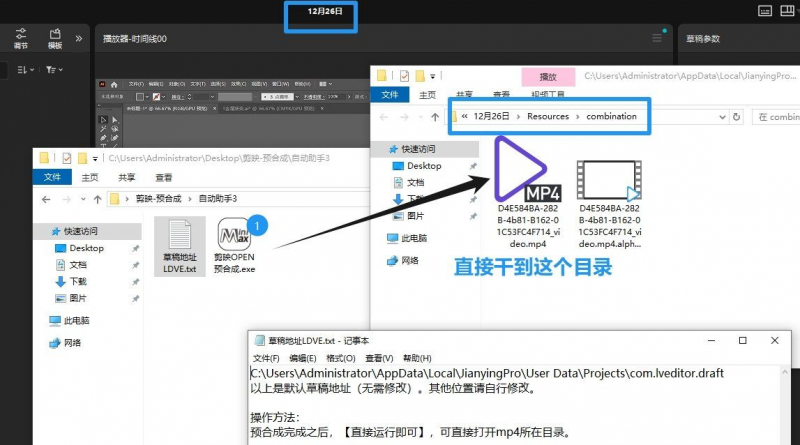
Task: Click Resources in the breadcrumb path
Action: (548, 116)
